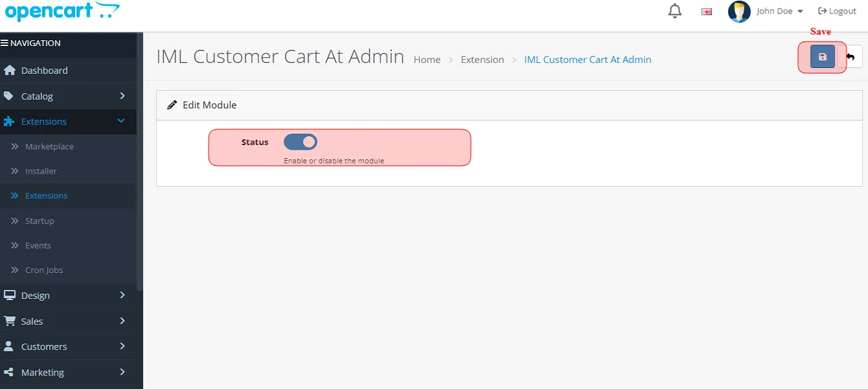Click the Status field label
Screen dimensions: 868x389
coord(255,142)
